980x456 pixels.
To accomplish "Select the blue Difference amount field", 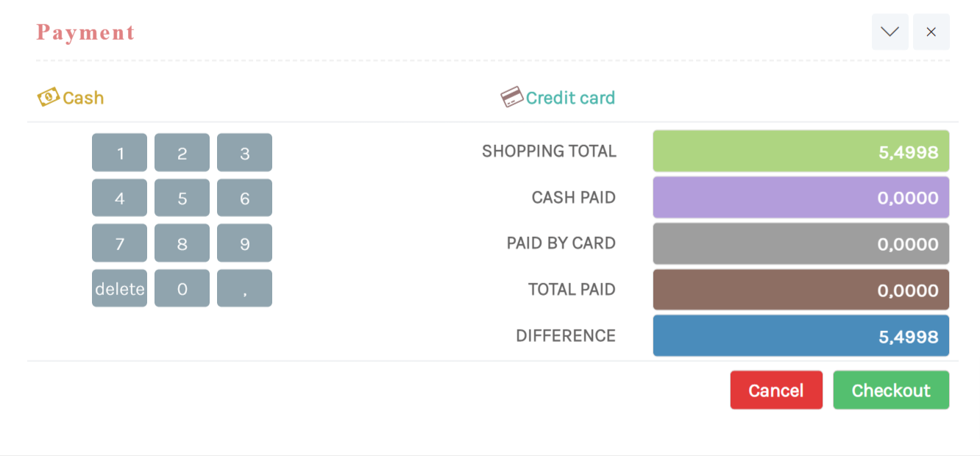I will [x=800, y=336].
